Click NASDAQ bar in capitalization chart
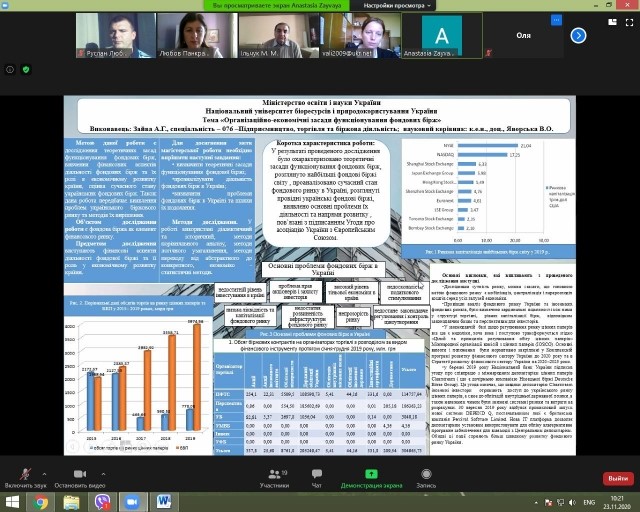This screenshot has height=512, width=640. (x=482, y=155)
